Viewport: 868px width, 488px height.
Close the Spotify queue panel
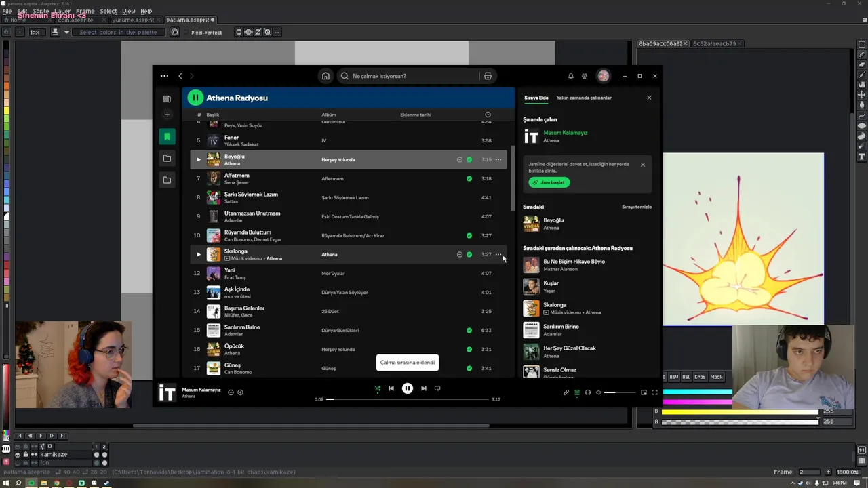click(x=649, y=98)
